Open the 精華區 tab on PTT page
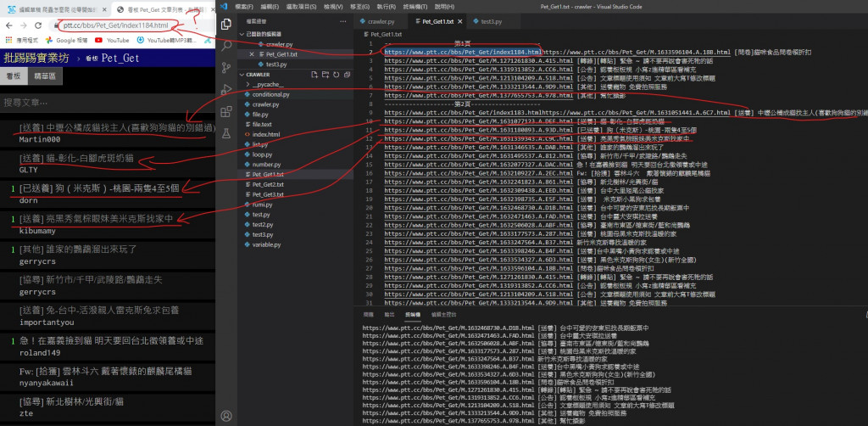Screen dimensions: 868x426 46,76
